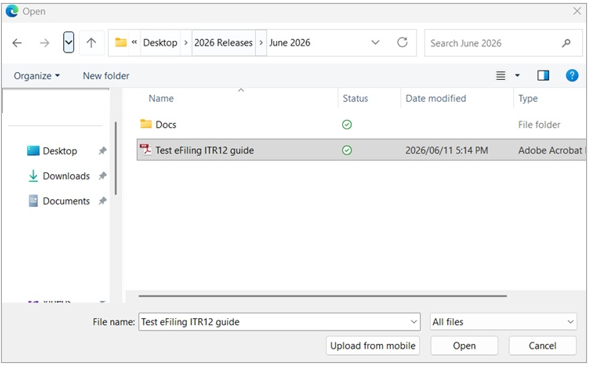Open recent locations dropdown arrow
This screenshot has height=367, width=596.
68,43
